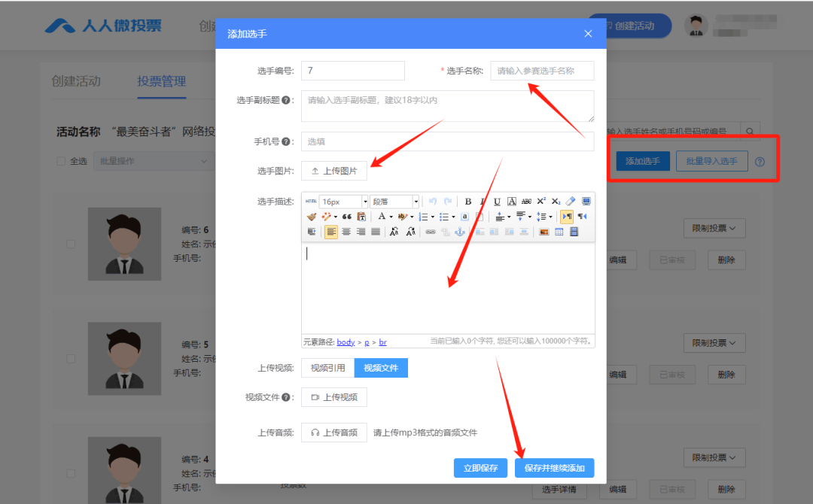
Task: Check the checkbox for contestant 编号 5
Action: (x=71, y=359)
